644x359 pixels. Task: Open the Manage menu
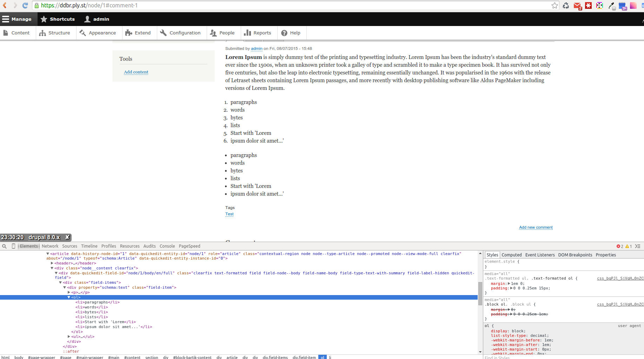tap(18, 19)
